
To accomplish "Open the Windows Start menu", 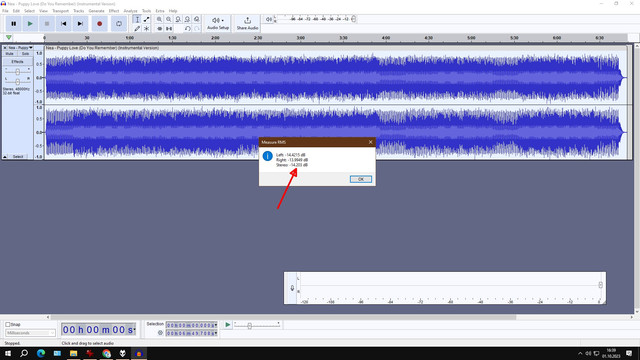I will tap(8, 353).
